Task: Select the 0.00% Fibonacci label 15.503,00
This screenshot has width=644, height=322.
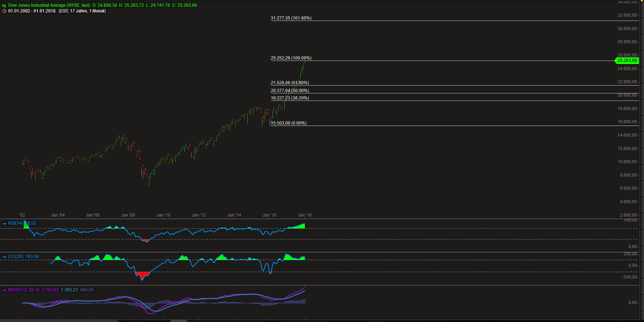Action: tap(288, 123)
